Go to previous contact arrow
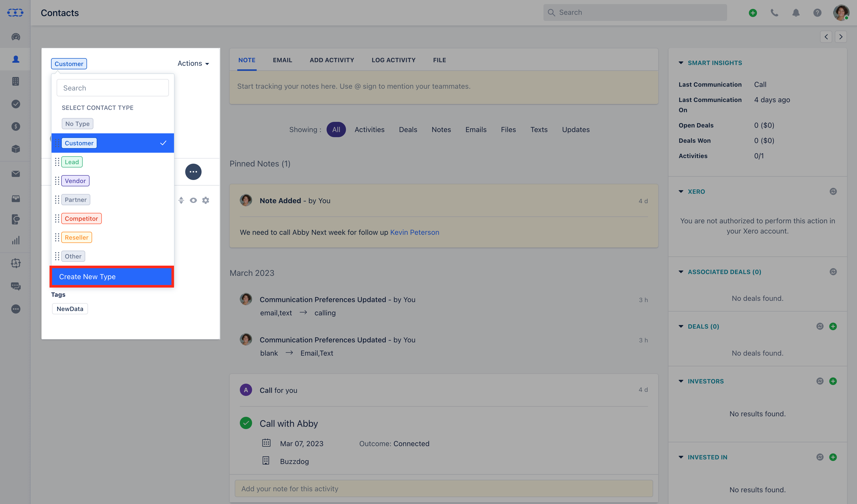Image resolution: width=857 pixels, height=504 pixels. [x=826, y=37]
